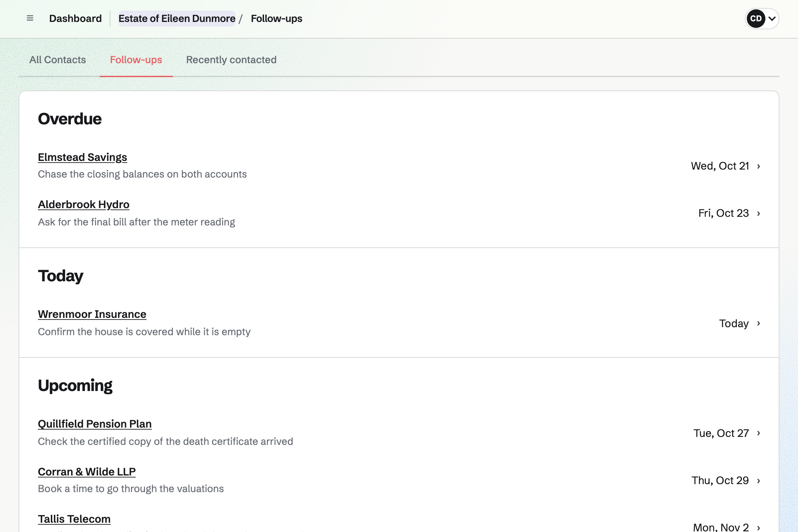Go to Dashboard in the header
This screenshot has width=798, height=532.
coord(75,18)
